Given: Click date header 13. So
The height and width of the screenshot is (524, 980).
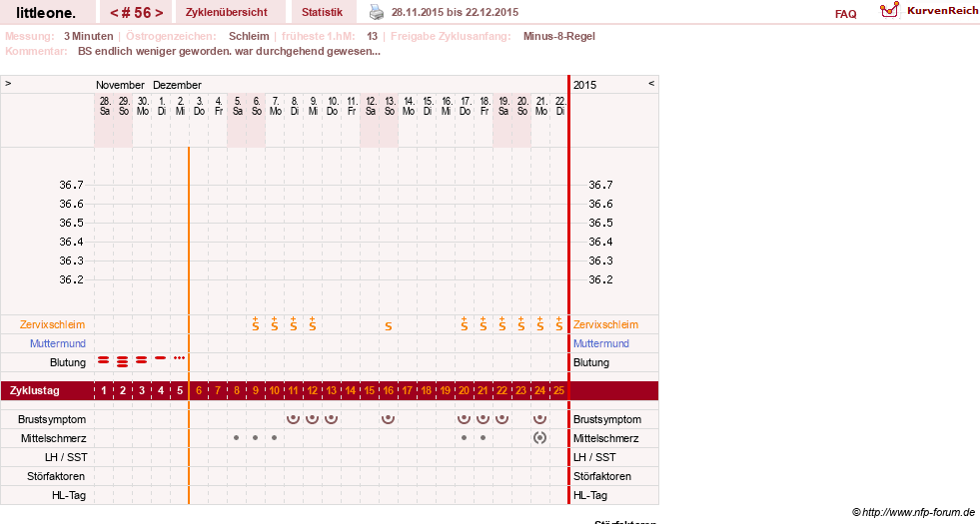Looking at the screenshot, I should click(x=390, y=106).
